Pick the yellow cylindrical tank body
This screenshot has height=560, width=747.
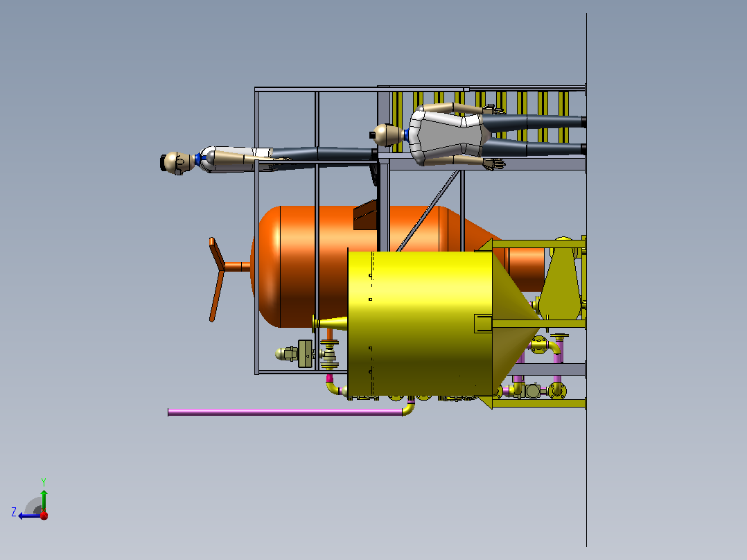(x=420, y=323)
